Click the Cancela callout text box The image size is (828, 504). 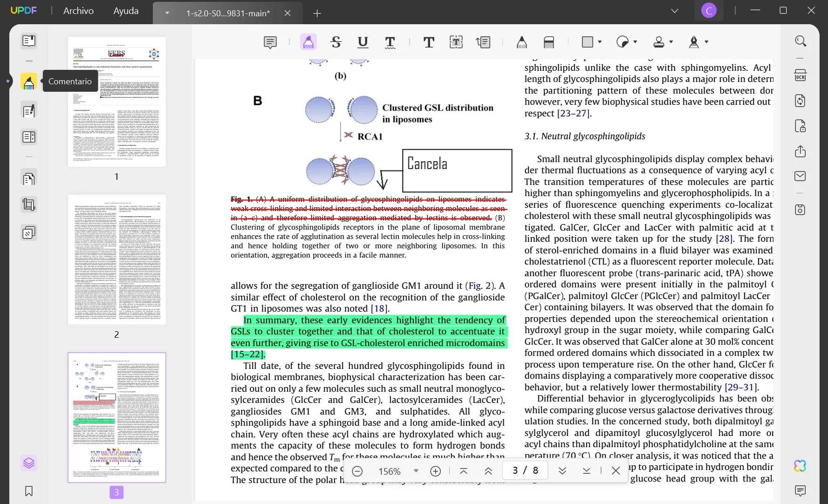click(x=457, y=170)
